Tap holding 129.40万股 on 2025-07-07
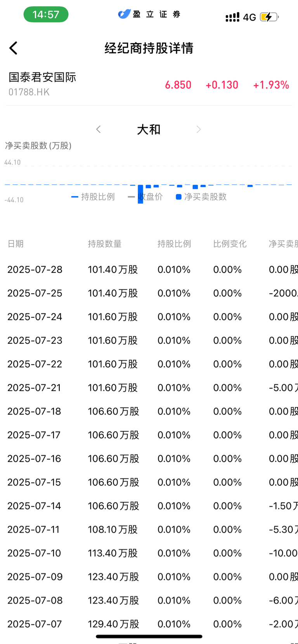Screen dimensions: 298x644 pyautogui.click(x=114, y=624)
